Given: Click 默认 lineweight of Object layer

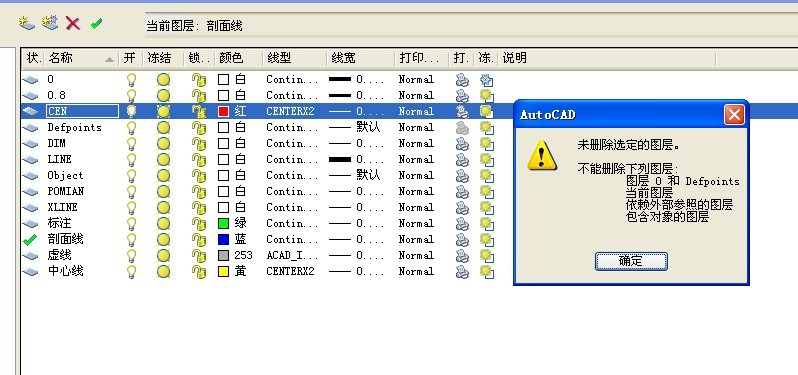Looking at the screenshot, I should pos(368,176).
